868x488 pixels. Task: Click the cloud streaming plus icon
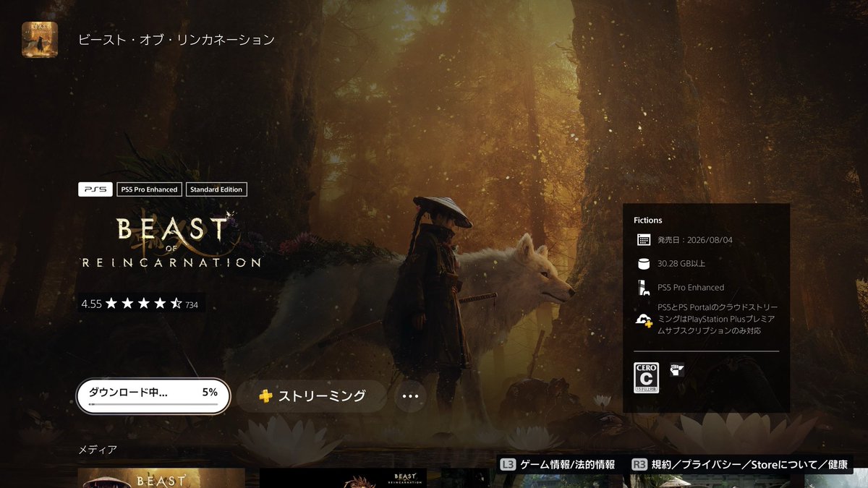click(644, 320)
